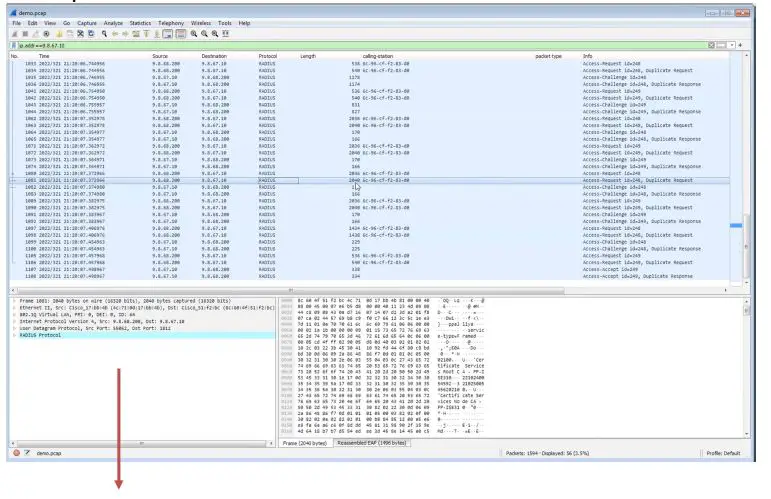Open the display filter history dropdown
The width and height of the screenshot is (771, 499).
tap(732, 45)
